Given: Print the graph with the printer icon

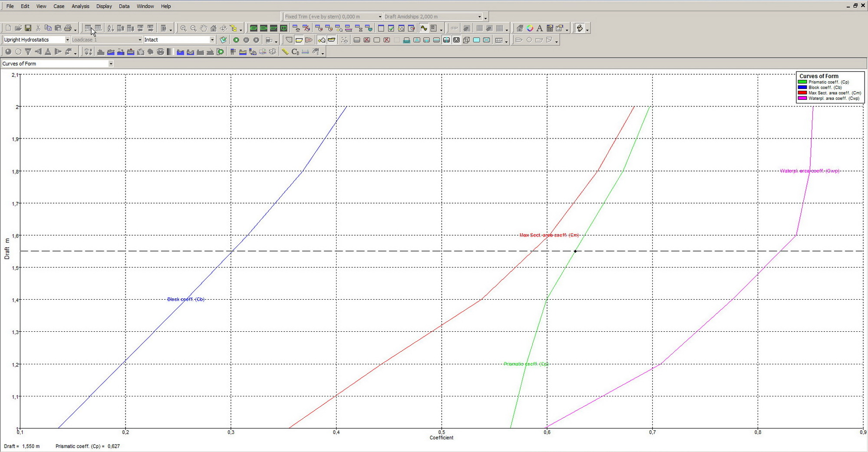Looking at the screenshot, I should pyautogui.click(x=68, y=28).
